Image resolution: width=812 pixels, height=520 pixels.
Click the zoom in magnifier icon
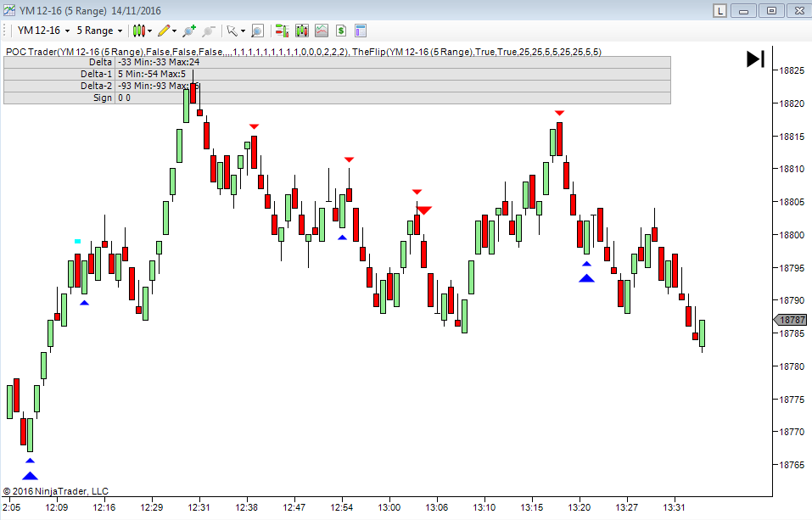click(x=188, y=31)
